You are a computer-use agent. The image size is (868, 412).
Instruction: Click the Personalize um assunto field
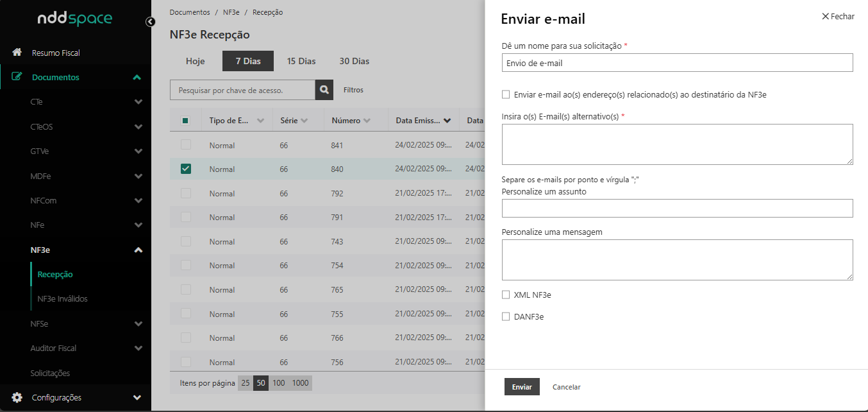coord(677,208)
